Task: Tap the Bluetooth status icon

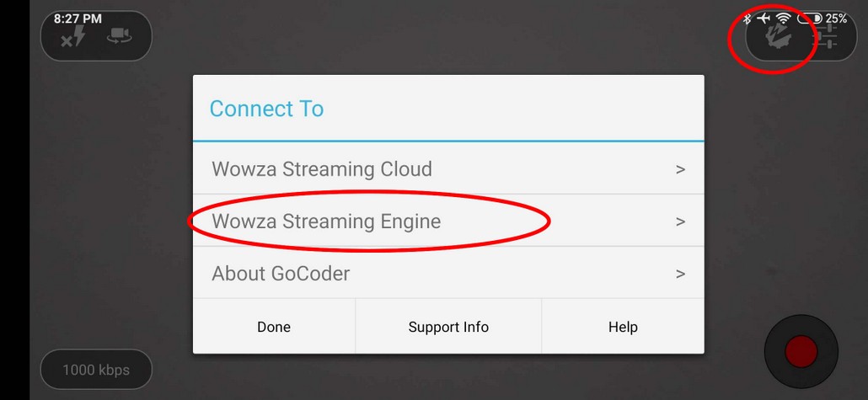Action: 747,18
